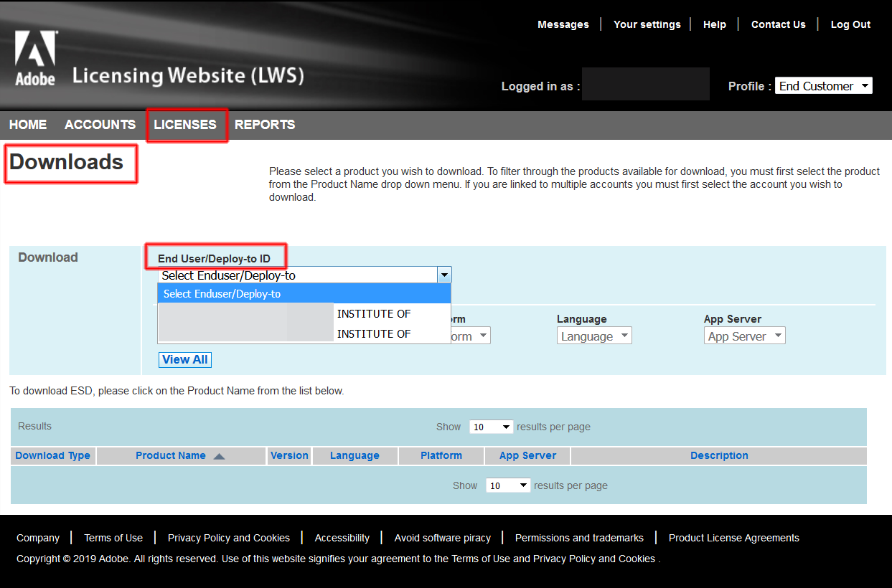This screenshot has height=588, width=892.
Task: Sort by the Language column header
Action: coord(355,455)
